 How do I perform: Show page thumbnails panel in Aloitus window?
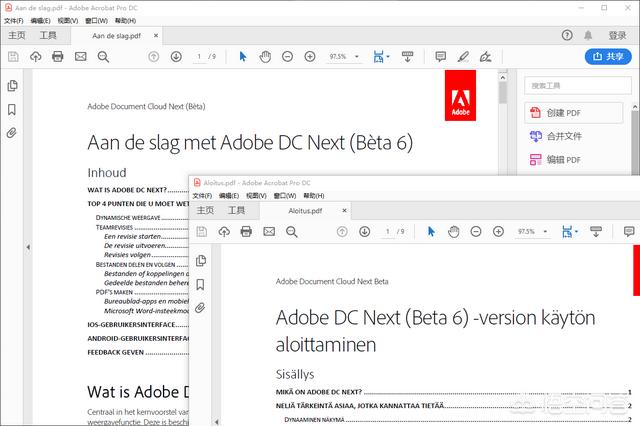(x=200, y=261)
